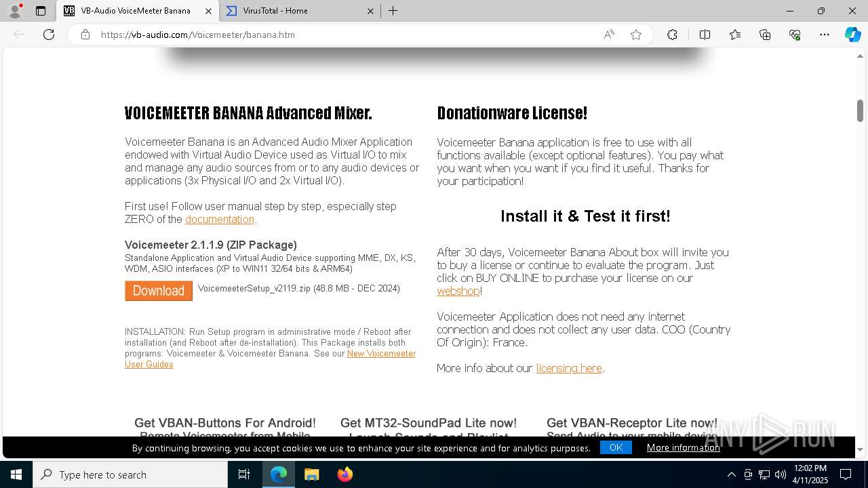Screen dimensions: 868x488
Task: Click the taskbar search box
Action: tap(130, 474)
